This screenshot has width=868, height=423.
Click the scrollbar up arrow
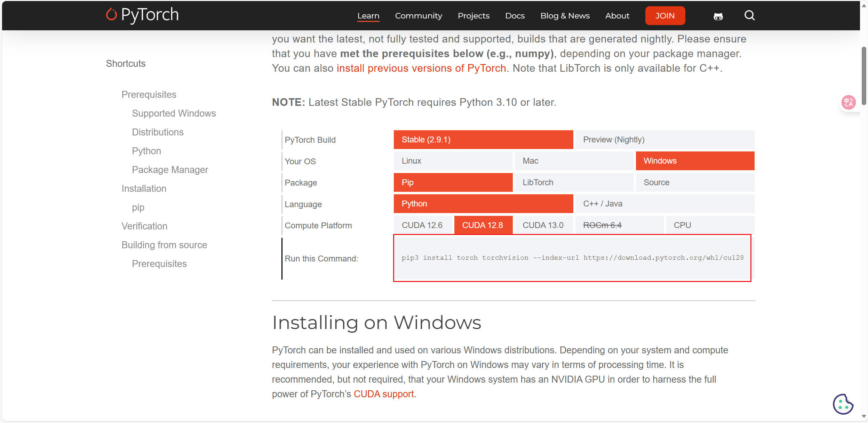864,6
